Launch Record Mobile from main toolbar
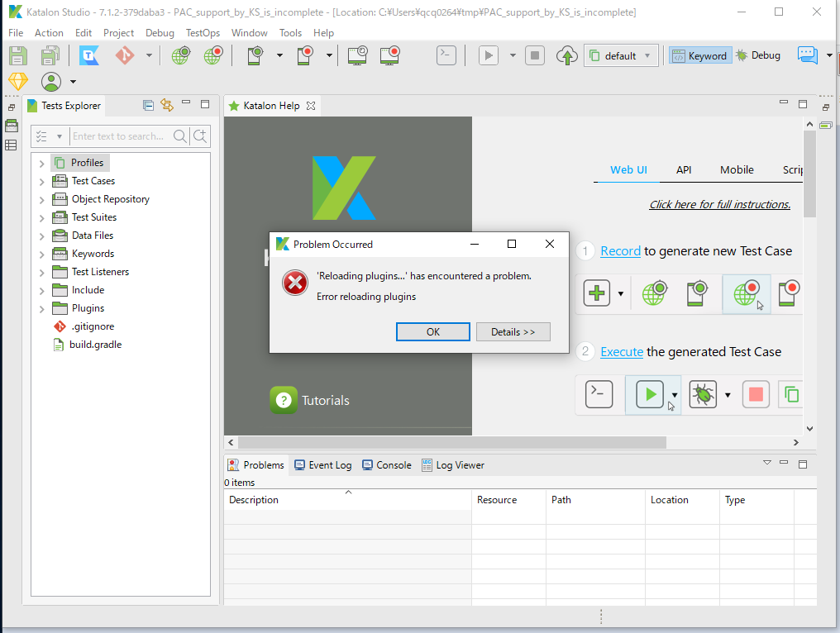This screenshot has width=840, height=633. pos(305,55)
